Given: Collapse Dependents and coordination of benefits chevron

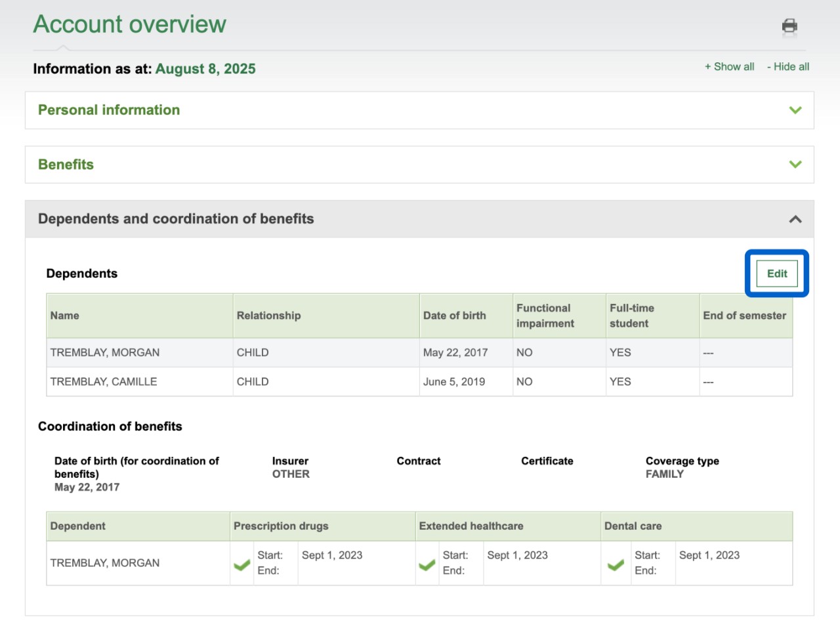Looking at the screenshot, I should 795,219.
